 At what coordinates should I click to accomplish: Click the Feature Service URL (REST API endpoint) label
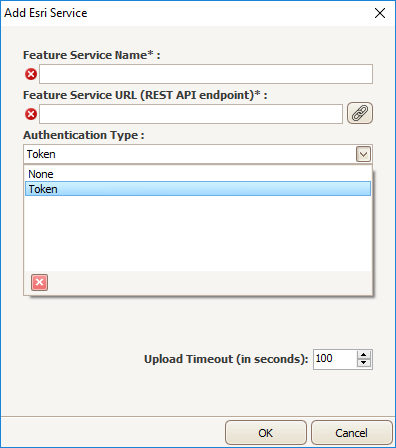pyautogui.click(x=145, y=95)
